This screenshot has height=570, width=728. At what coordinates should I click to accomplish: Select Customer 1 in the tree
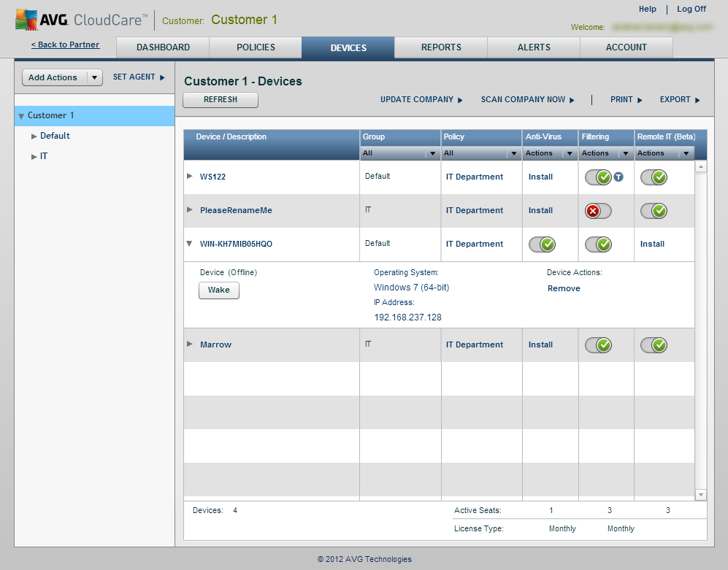tap(95, 115)
